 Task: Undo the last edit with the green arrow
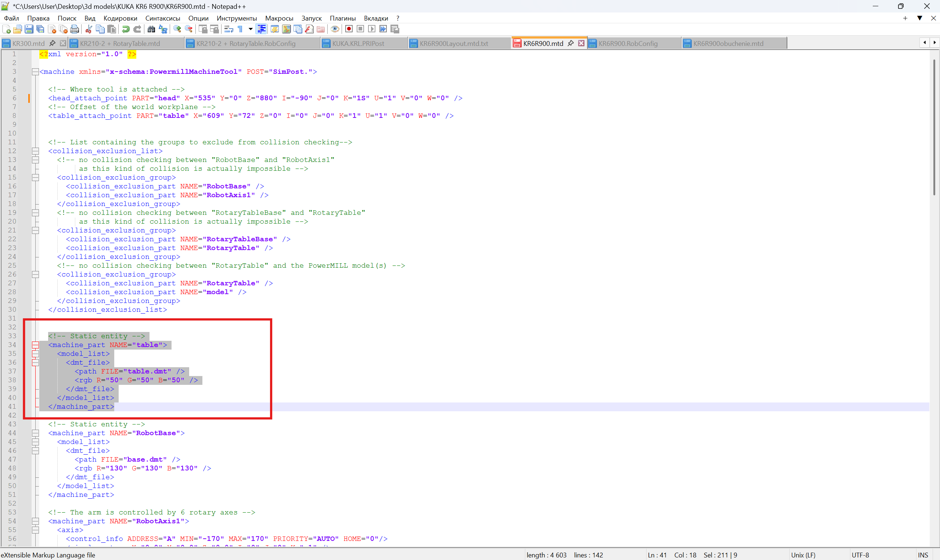[x=126, y=29]
